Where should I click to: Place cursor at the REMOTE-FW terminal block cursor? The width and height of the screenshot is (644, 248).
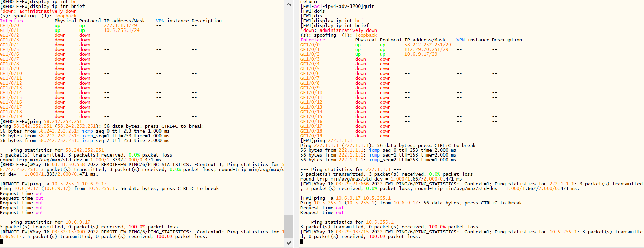point(1,241)
